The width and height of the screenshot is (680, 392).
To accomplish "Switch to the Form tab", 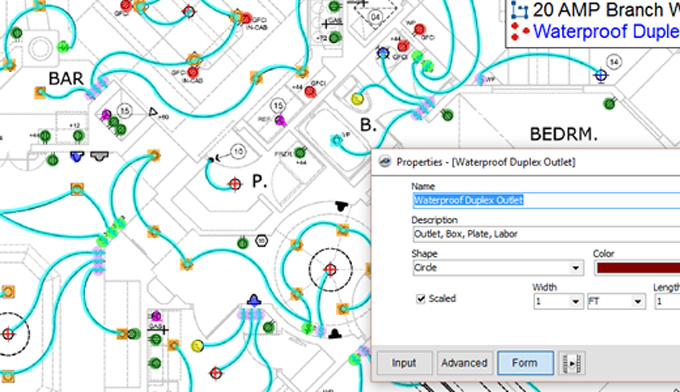I will [x=525, y=363].
